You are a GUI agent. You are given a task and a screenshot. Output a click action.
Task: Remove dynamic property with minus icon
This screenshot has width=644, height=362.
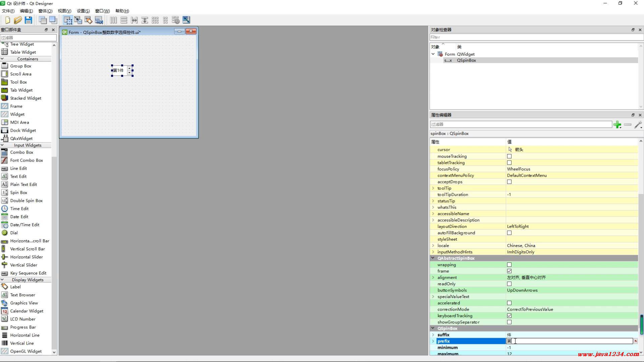point(628,125)
